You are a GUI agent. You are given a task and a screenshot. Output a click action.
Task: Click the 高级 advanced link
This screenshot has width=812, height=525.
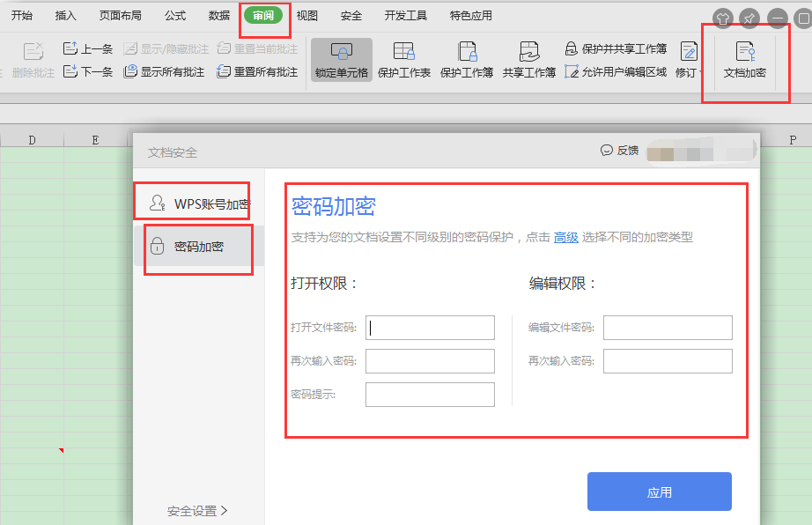click(565, 237)
